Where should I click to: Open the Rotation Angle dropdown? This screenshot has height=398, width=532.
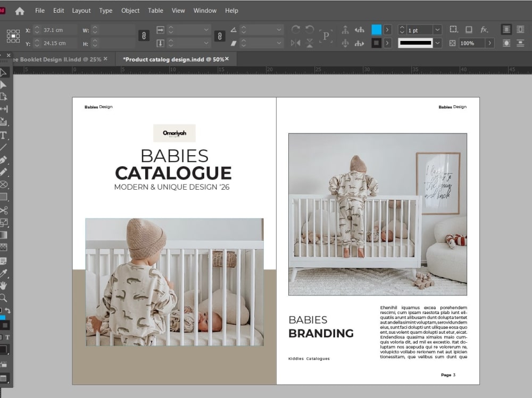[x=279, y=30]
